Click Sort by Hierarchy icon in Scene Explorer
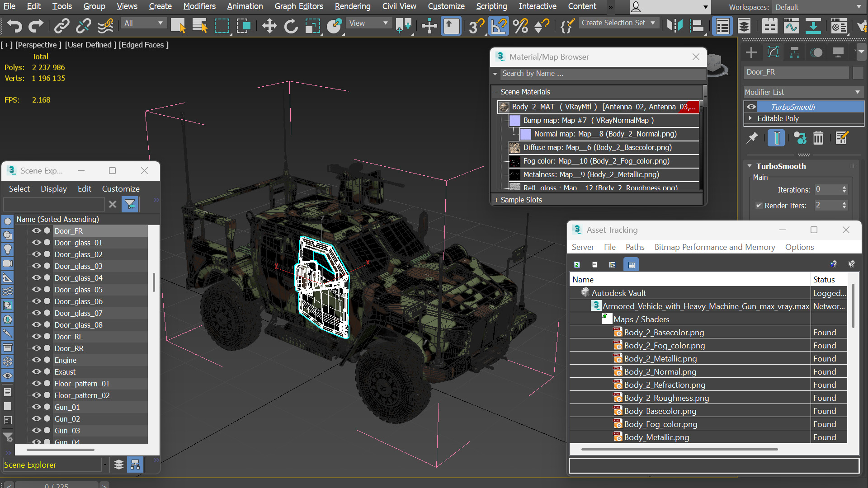This screenshot has height=488, width=868. click(x=135, y=465)
